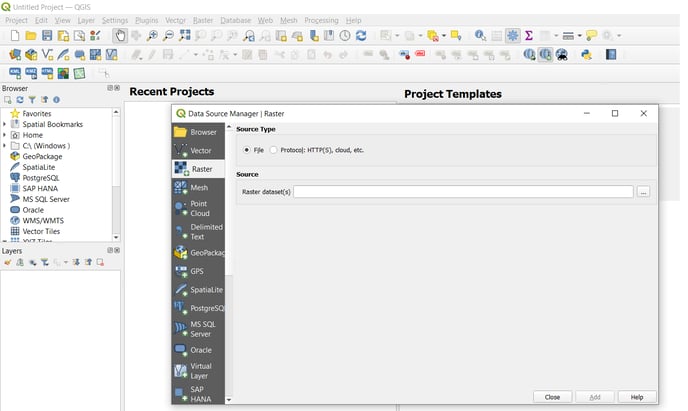Open a project with the yellow folder icon
688x411 pixels.
point(31,36)
